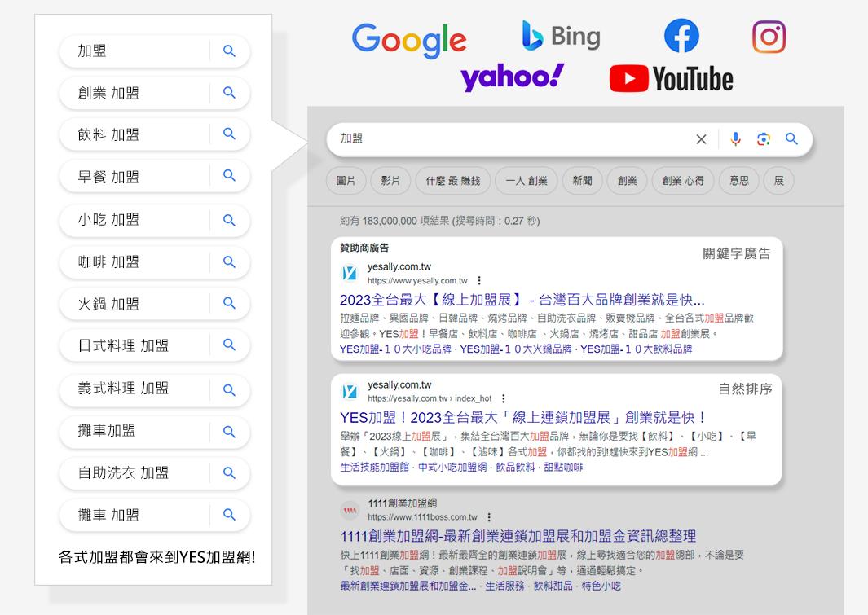Switch to the 新聞 tab

pyautogui.click(x=582, y=181)
